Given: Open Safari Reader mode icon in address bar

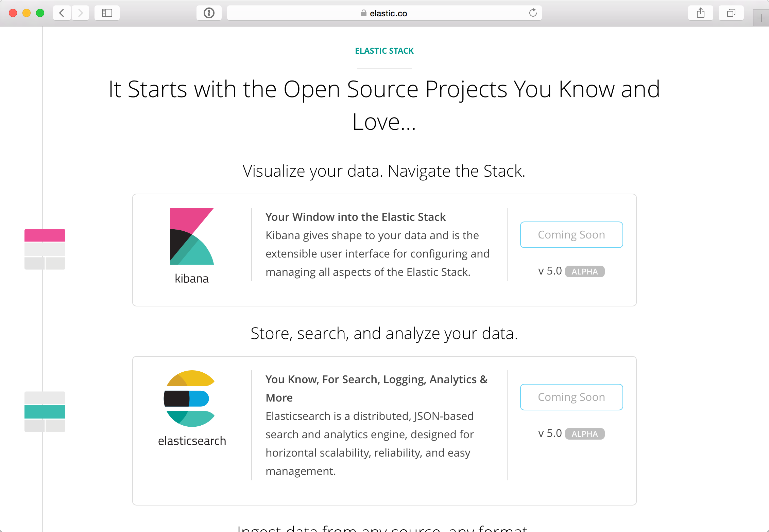Looking at the screenshot, I should coord(209,13).
